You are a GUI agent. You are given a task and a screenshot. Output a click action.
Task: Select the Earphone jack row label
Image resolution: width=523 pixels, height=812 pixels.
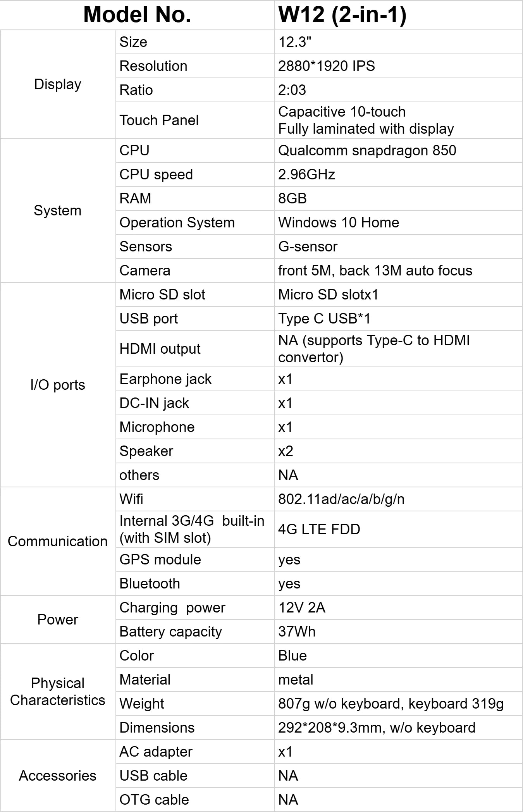click(x=165, y=379)
